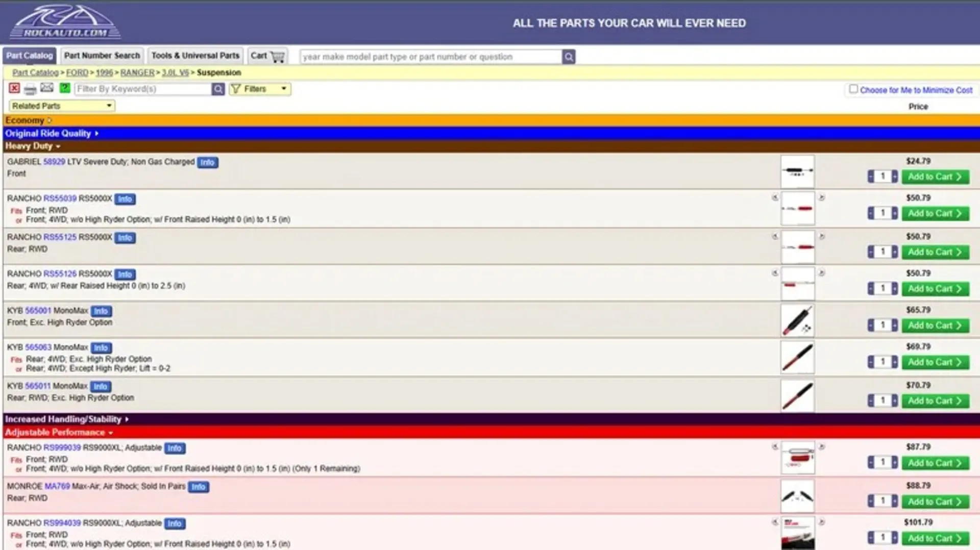
Task: Open Info for GABRIEL 58929
Action: click(x=207, y=162)
